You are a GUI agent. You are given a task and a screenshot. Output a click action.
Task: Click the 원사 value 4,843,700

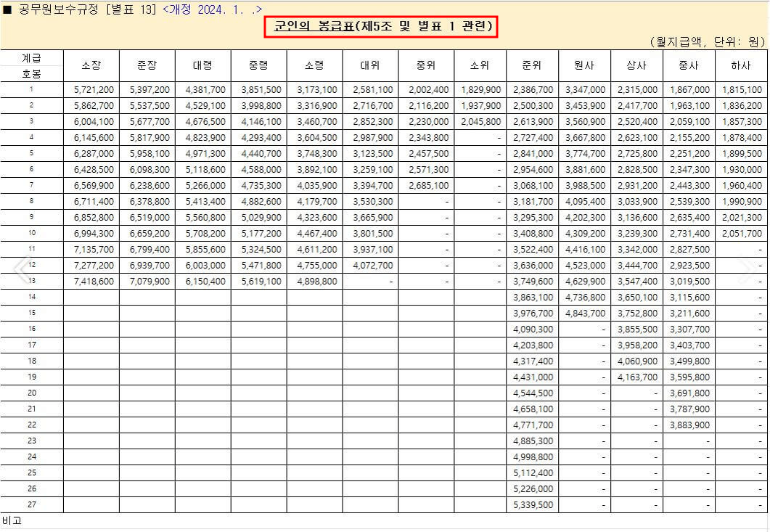586,314
